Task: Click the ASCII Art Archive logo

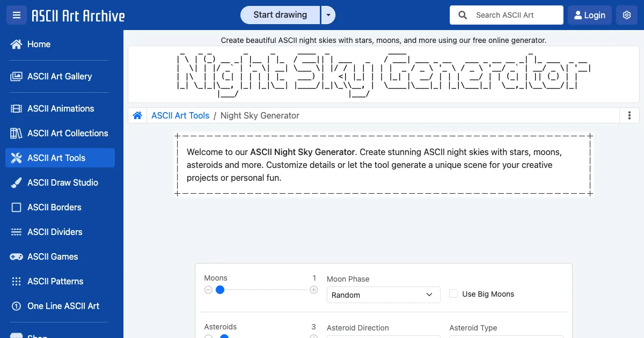Action: click(x=78, y=16)
